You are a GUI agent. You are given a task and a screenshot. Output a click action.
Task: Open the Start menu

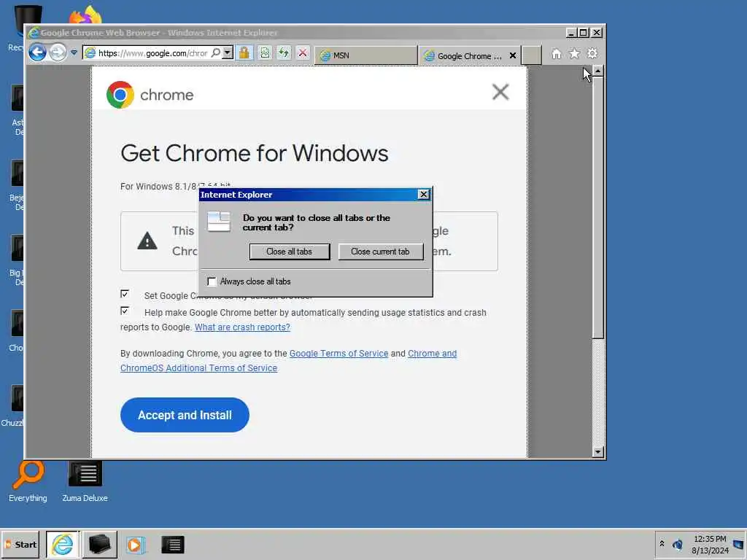tap(20, 544)
